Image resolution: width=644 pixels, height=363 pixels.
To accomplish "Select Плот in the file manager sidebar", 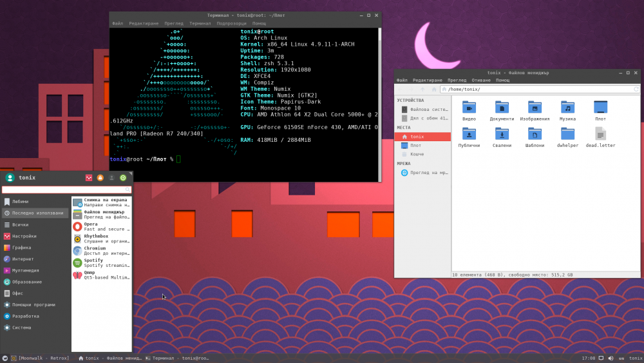I will coord(422,146).
